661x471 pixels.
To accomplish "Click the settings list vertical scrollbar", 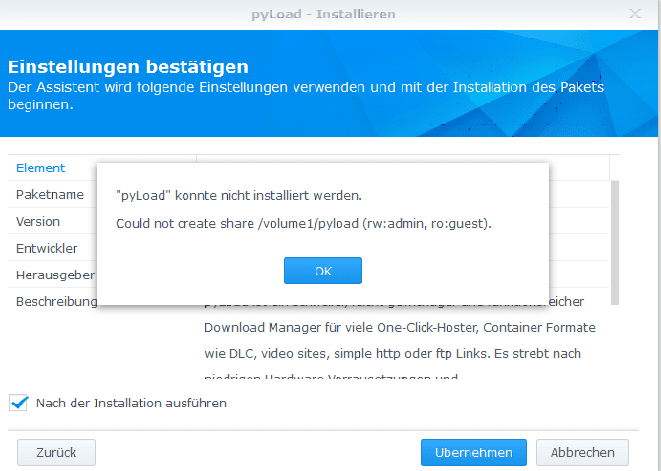I will coord(615,242).
